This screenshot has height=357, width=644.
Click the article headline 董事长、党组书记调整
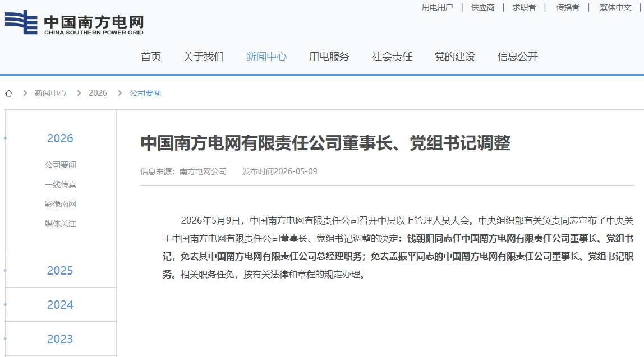click(x=325, y=143)
